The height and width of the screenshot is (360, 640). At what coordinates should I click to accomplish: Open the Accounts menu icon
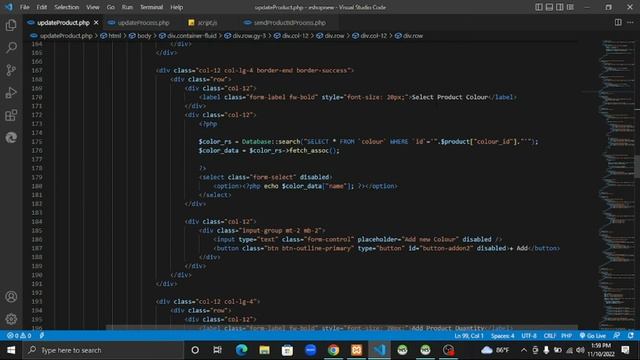coord(11,297)
